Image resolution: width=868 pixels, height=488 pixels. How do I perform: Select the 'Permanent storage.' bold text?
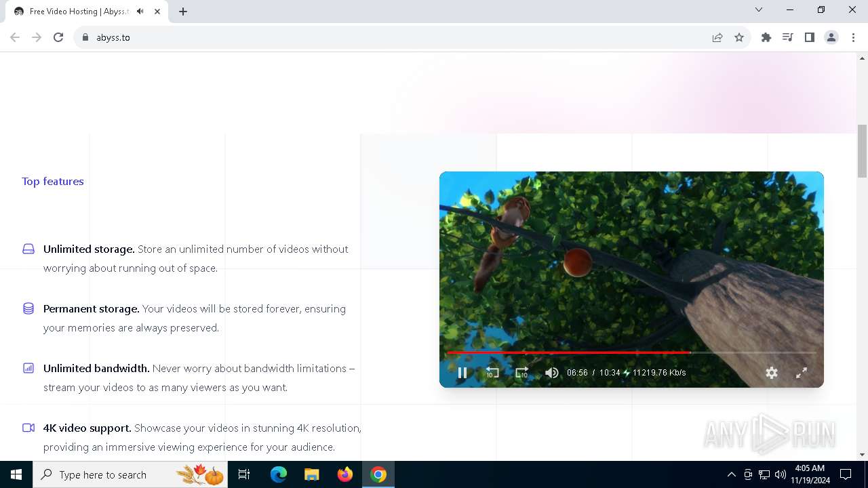[x=92, y=308]
